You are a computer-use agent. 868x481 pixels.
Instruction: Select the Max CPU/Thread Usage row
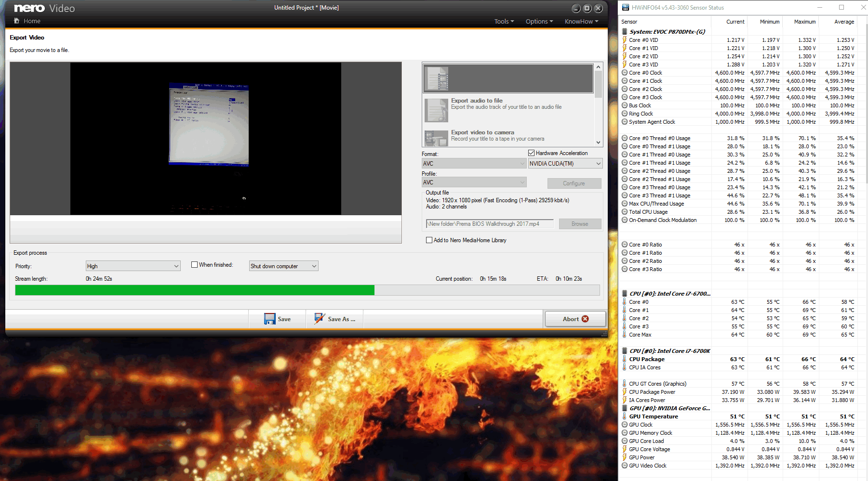[738, 204]
